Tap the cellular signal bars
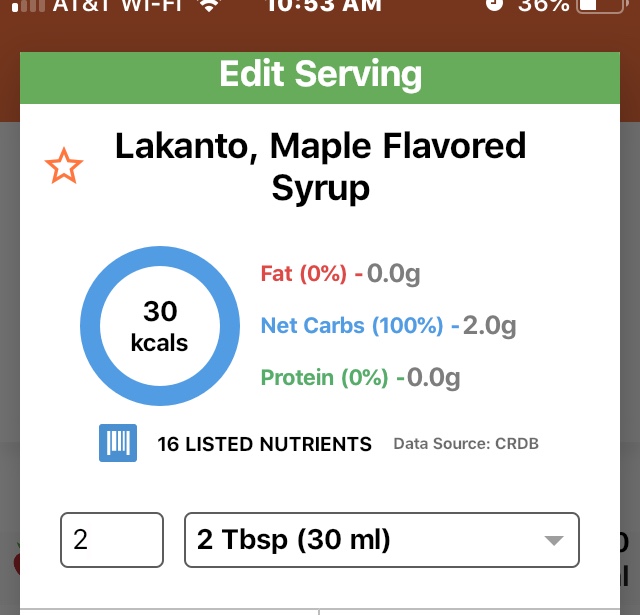640x615 pixels. click(x=28, y=5)
